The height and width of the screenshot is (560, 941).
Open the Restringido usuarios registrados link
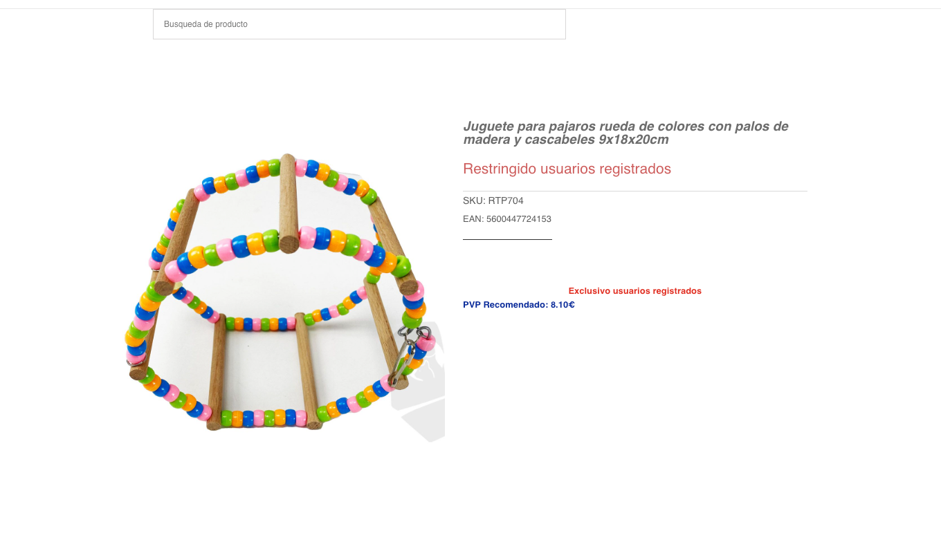[567, 169]
